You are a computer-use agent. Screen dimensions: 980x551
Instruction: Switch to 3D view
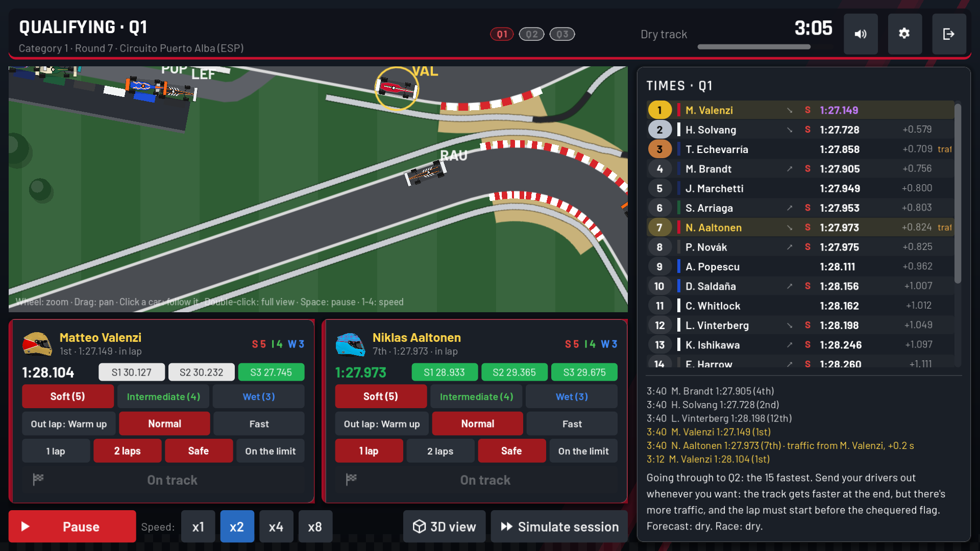pyautogui.click(x=444, y=527)
